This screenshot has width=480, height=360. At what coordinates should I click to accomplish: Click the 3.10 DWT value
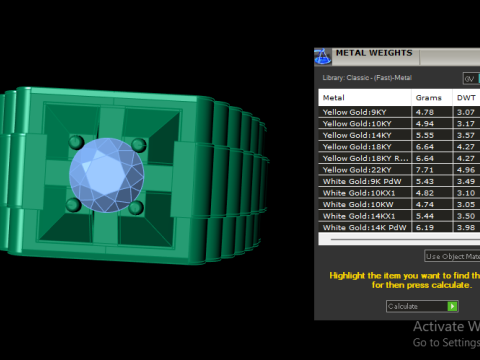tap(466, 193)
